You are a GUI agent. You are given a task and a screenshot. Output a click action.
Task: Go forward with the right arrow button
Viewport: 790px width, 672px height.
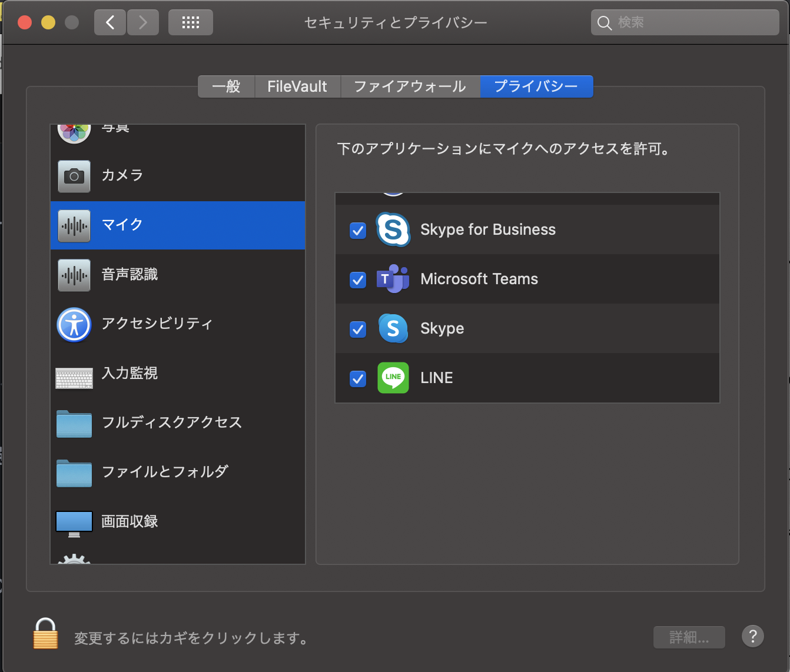(x=143, y=22)
